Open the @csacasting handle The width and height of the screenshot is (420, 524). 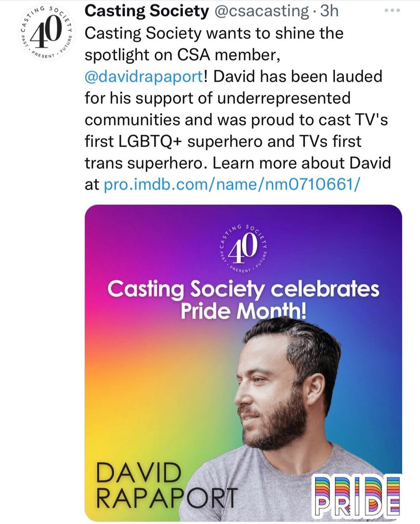[x=262, y=11]
